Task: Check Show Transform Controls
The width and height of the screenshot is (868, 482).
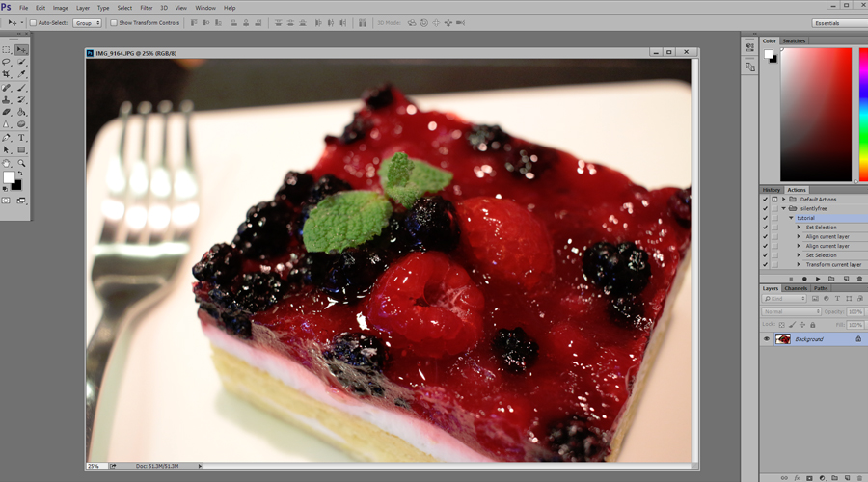Action: (113, 22)
